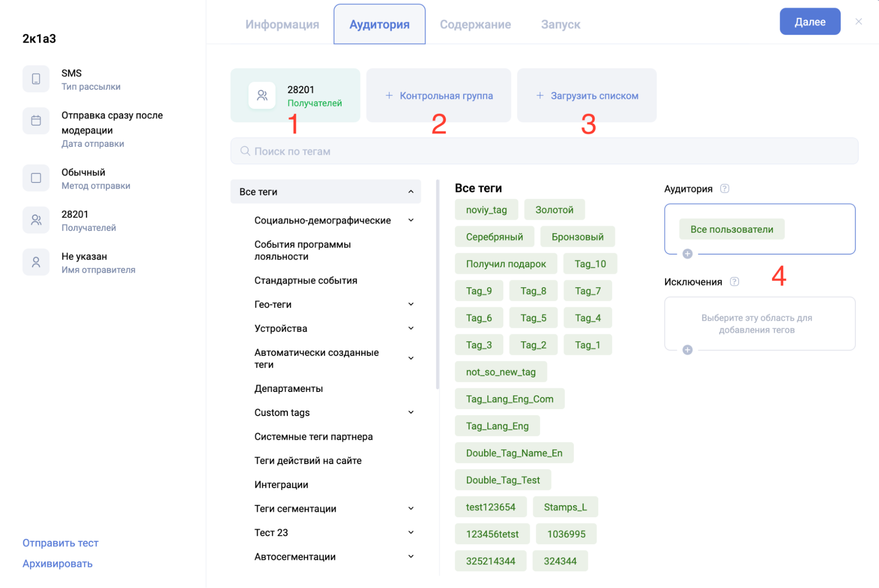Add a Контрольная группа
The height and width of the screenshot is (588, 879).
439,96
